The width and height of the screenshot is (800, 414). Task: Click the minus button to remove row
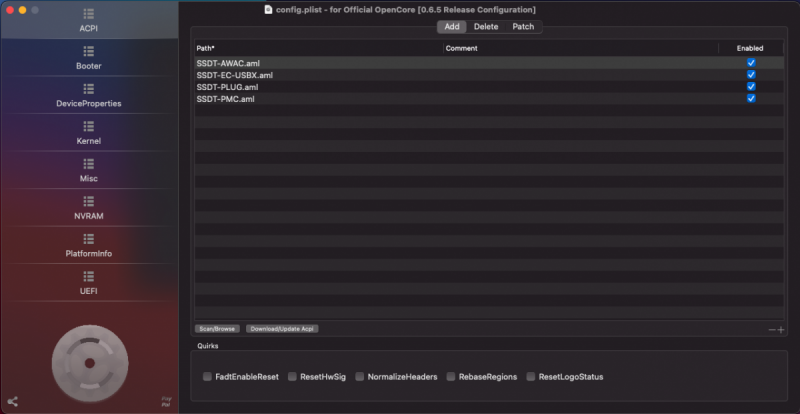pos(772,330)
